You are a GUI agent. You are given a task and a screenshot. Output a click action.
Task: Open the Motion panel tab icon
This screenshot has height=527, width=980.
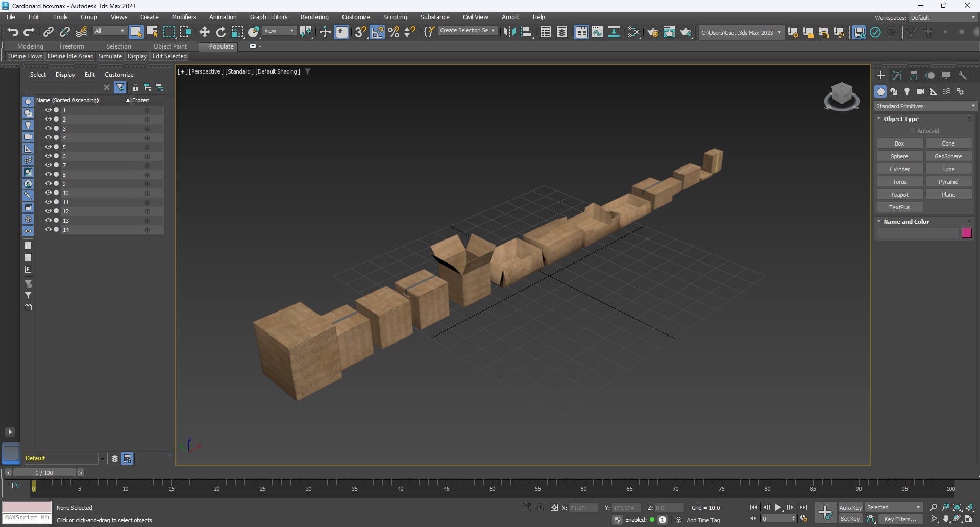(x=930, y=76)
